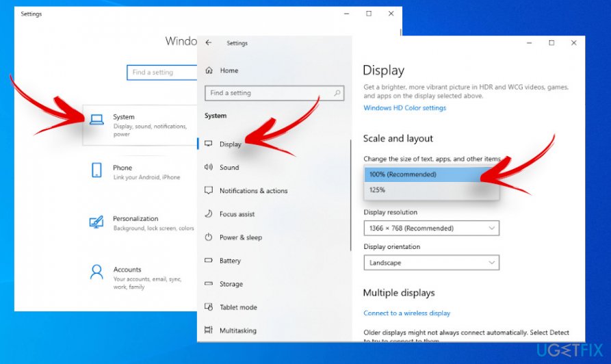Image resolution: width=611 pixels, height=364 pixels.
Task: Choose 125% scale option
Action: (x=431, y=190)
